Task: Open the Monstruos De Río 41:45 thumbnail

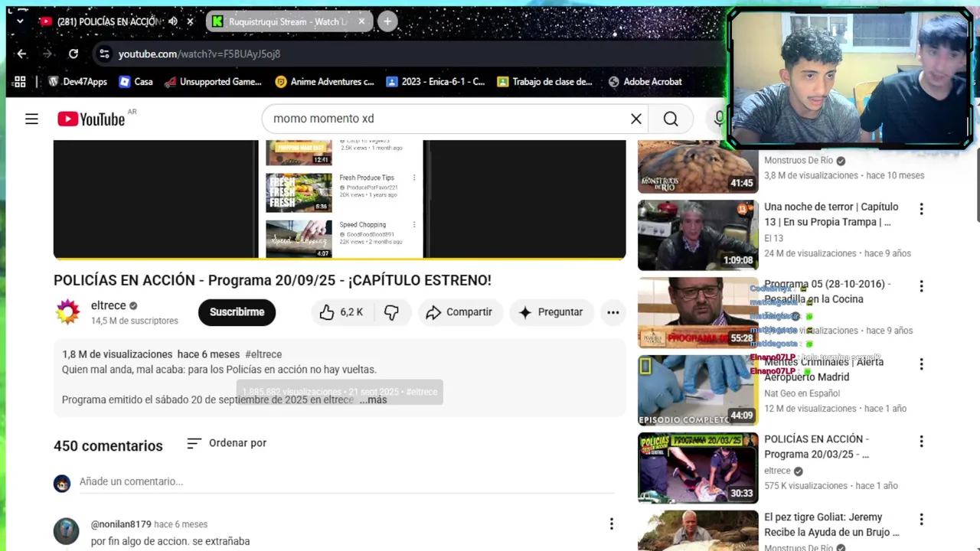Action: 697,167
